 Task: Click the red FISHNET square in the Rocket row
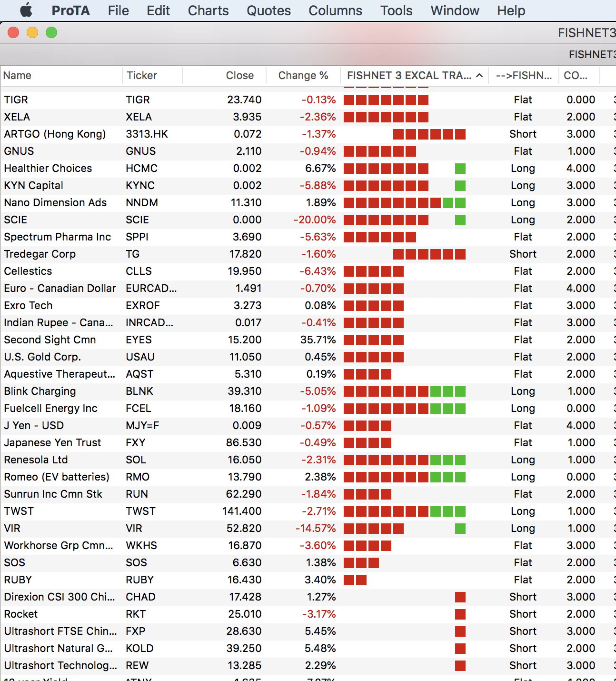tap(460, 614)
